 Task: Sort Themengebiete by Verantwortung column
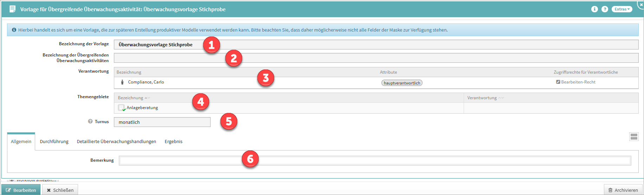tap(482, 98)
